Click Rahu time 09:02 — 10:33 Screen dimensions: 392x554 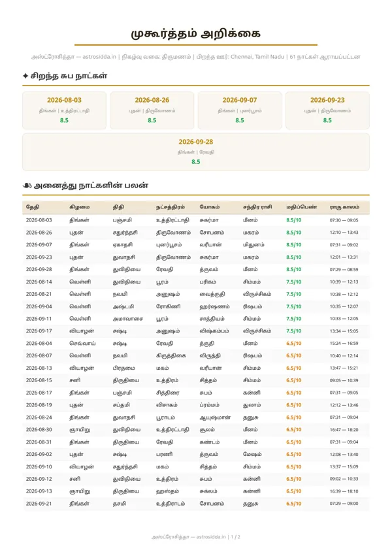(x=344, y=479)
